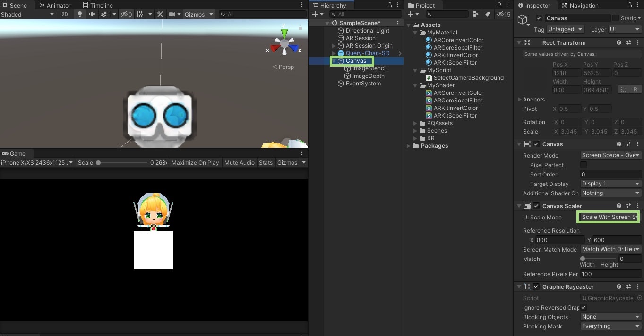Click Match Width/Height slider in Canvas Scaler
This screenshot has height=336, width=644.
pyautogui.click(x=599, y=259)
